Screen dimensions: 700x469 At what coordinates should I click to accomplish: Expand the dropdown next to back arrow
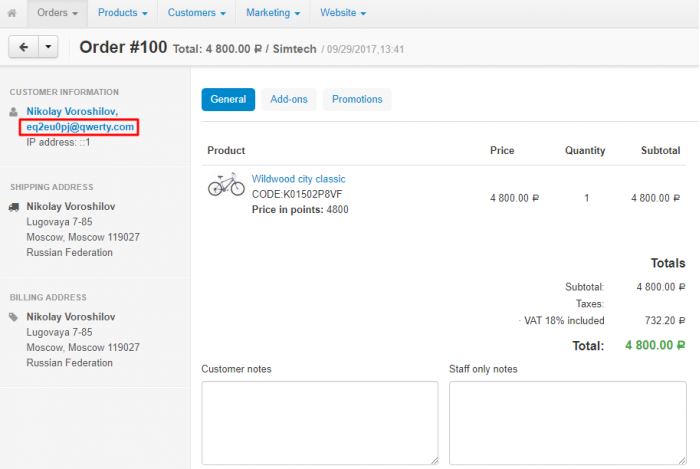pos(48,47)
